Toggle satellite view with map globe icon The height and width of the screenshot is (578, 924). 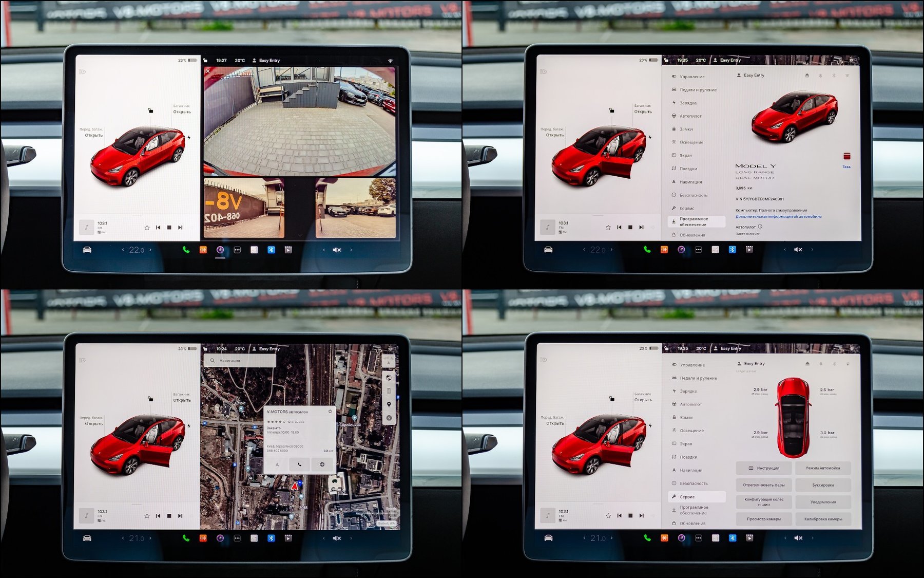coord(389,378)
